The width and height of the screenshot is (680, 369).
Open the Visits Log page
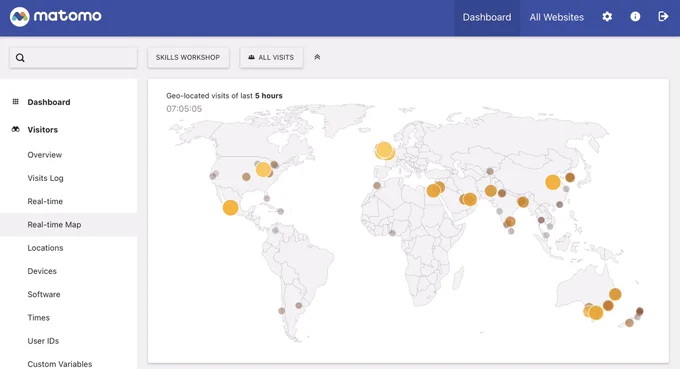click(46, 178)
